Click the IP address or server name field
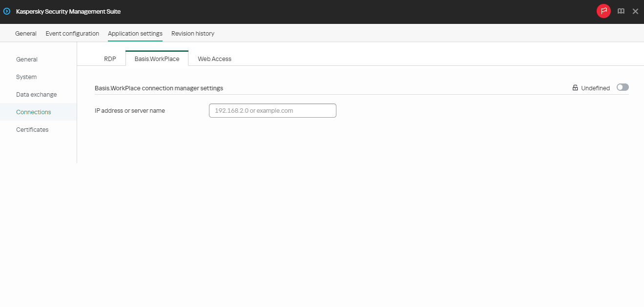Screen dimensions: 644x307 (272, 110)
